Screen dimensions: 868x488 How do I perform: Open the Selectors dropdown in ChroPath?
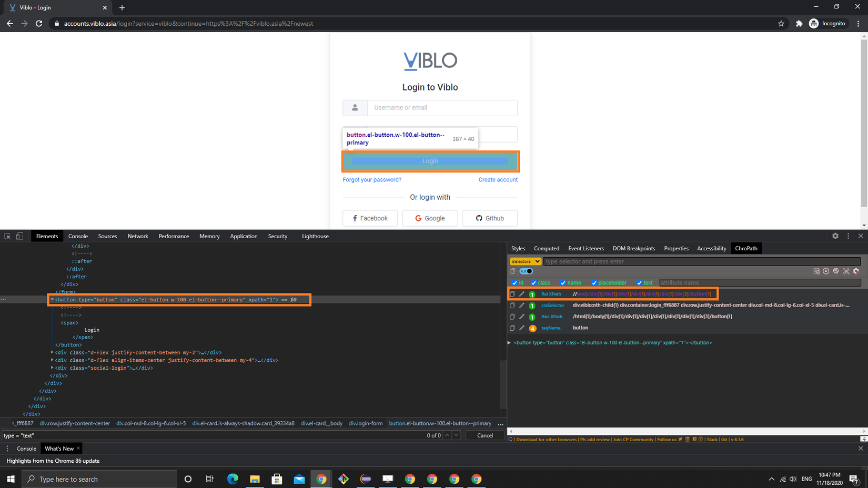(x=525, y=261)
